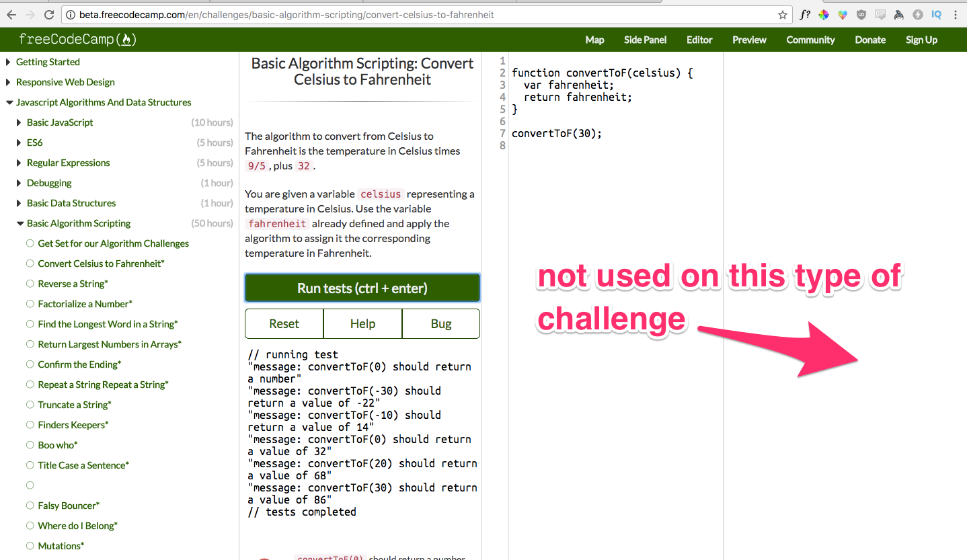Expand the Basic JavaScript section
967x560 pixels.
[18, 122]
